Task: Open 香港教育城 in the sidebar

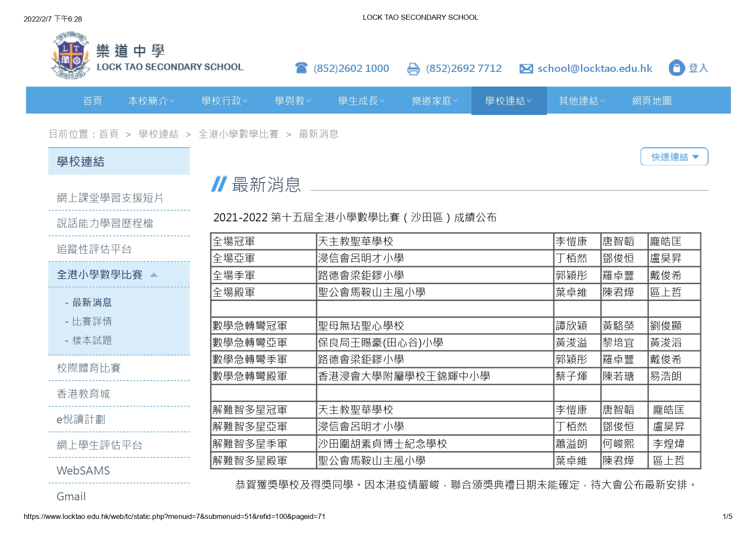Action: [83, 394]
